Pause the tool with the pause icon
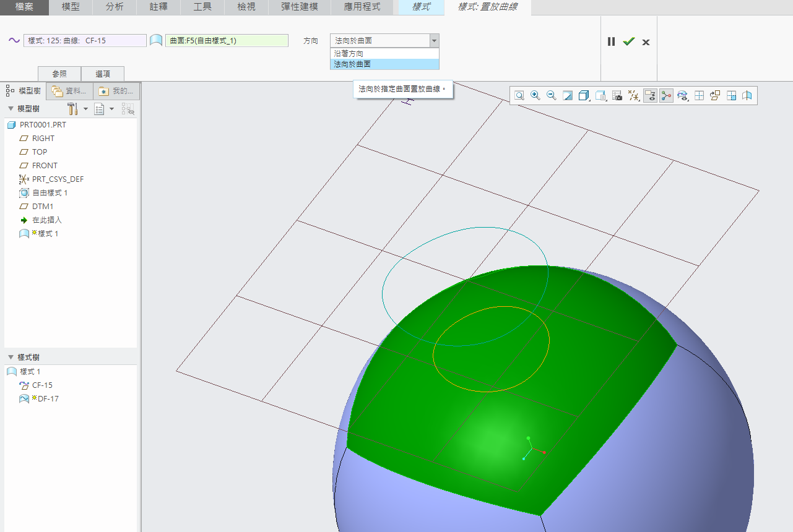Viewport: 793px width, 532px height. 611,41
